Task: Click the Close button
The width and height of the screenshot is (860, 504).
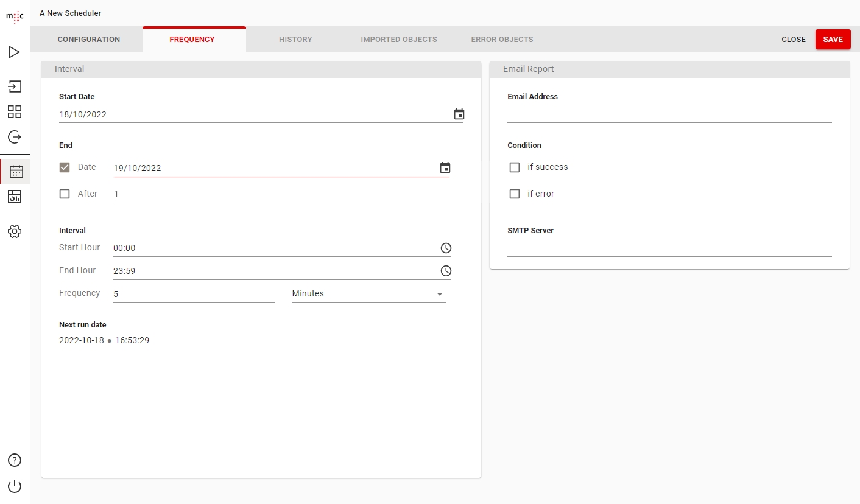Action: (x=794, y=40)
